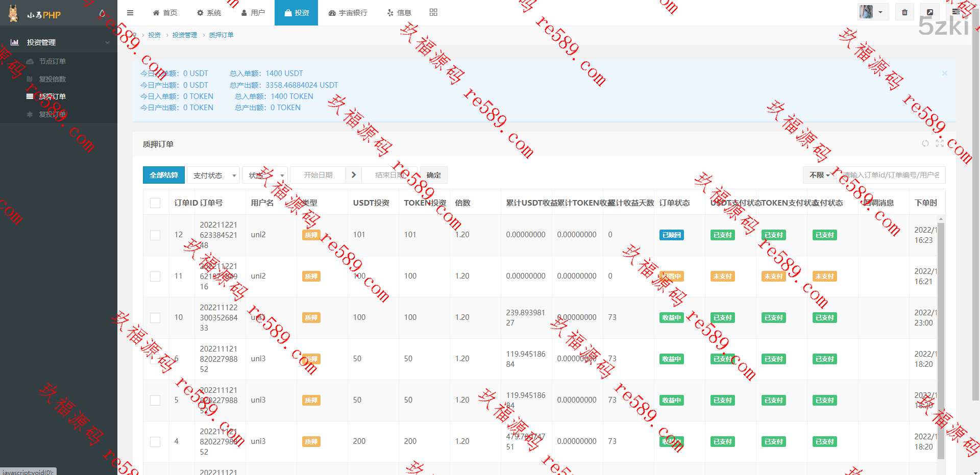Check the select-all checkbox in table header
The width and height of the screenshot is (980, 475).
coord(155,203)
